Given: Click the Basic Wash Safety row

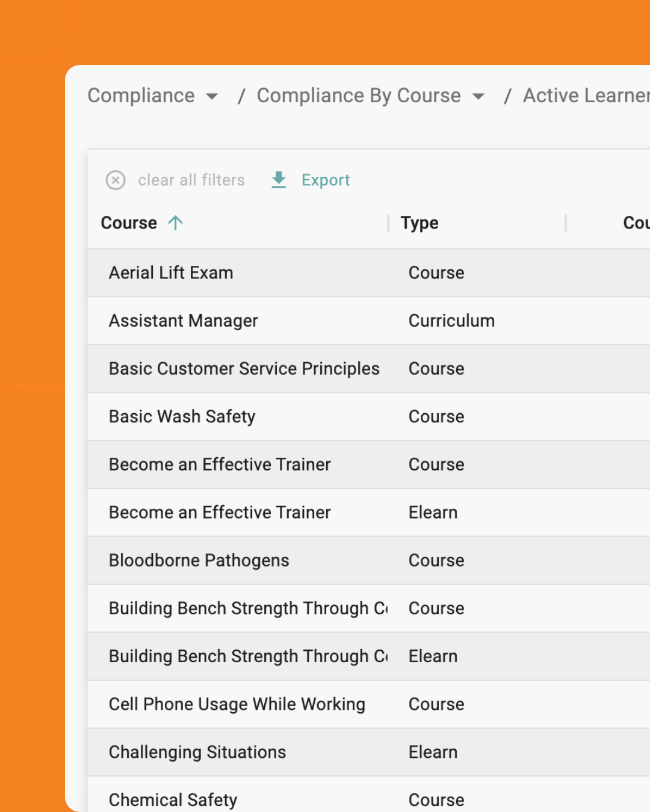Looking at the screenshot, I should 182,417.
